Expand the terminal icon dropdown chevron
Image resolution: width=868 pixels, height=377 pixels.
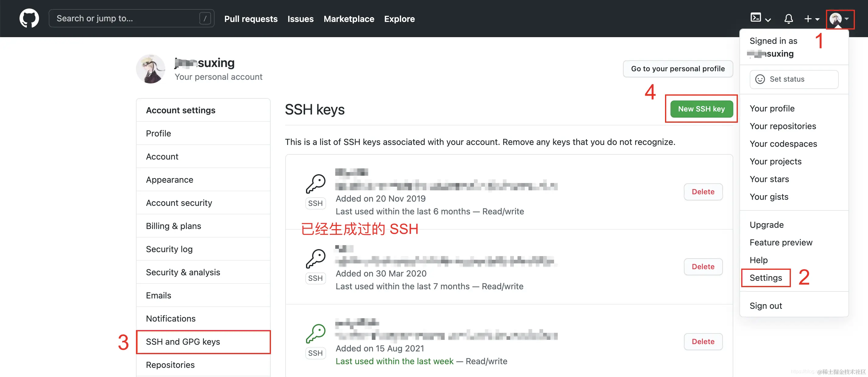point(768,20)
